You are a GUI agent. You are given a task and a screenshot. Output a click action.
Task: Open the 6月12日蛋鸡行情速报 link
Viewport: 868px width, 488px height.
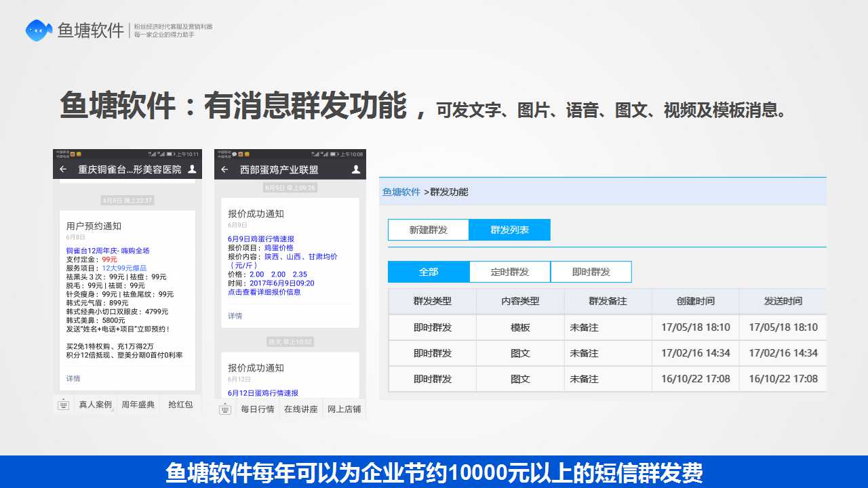point(263,393)
